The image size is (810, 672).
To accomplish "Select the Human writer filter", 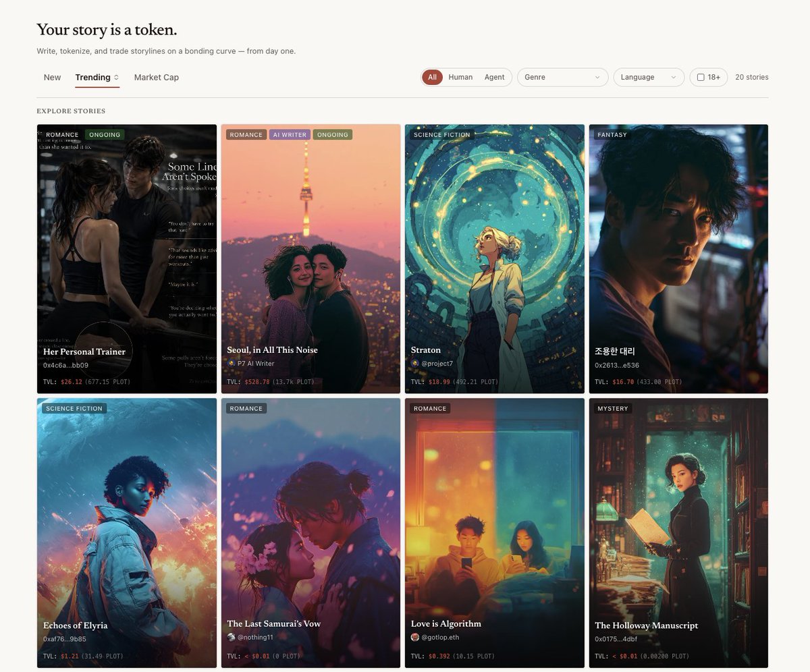I will (x=460, y=78).
